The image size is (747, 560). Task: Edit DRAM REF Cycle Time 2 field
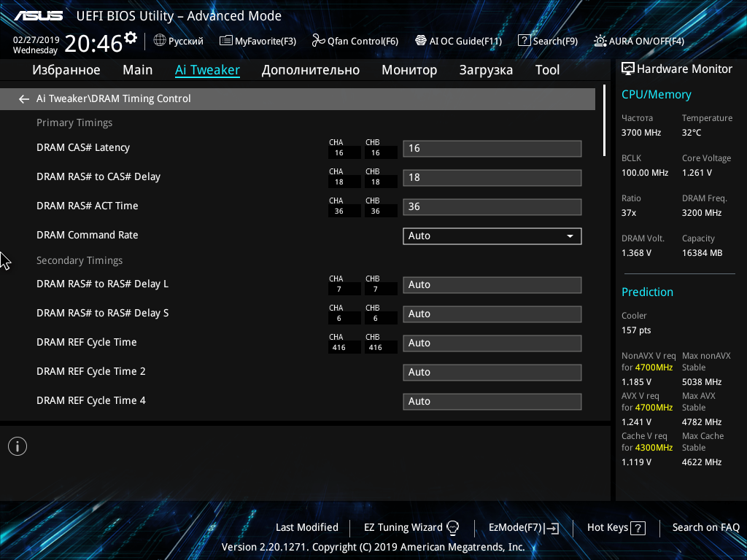coord(492,373)
